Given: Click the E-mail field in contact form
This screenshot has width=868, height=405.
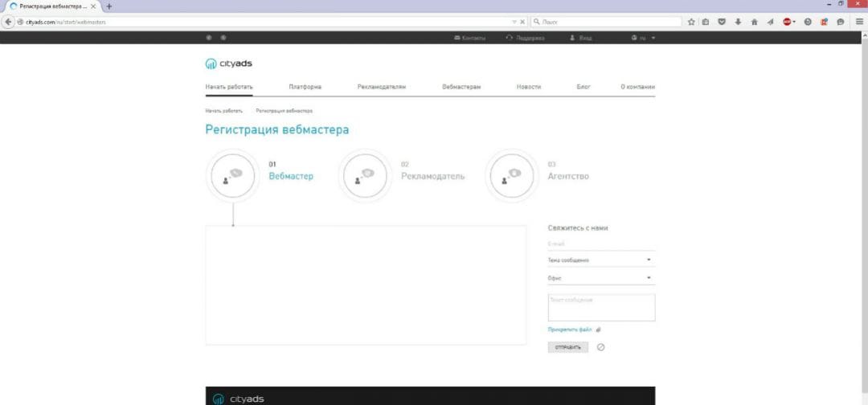Looking at the screenshot, I should click(x=601, y=243).
